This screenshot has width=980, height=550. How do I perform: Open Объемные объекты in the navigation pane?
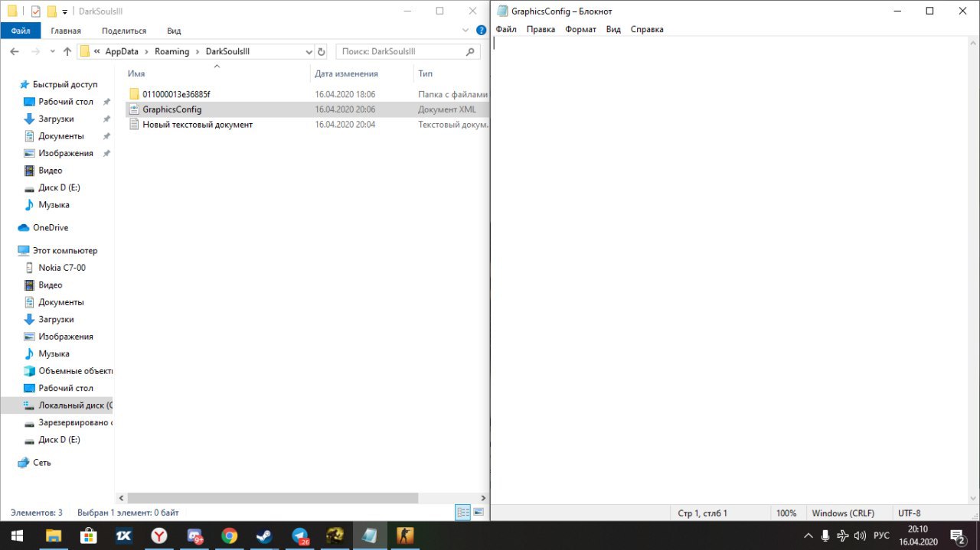click(75, 371)
